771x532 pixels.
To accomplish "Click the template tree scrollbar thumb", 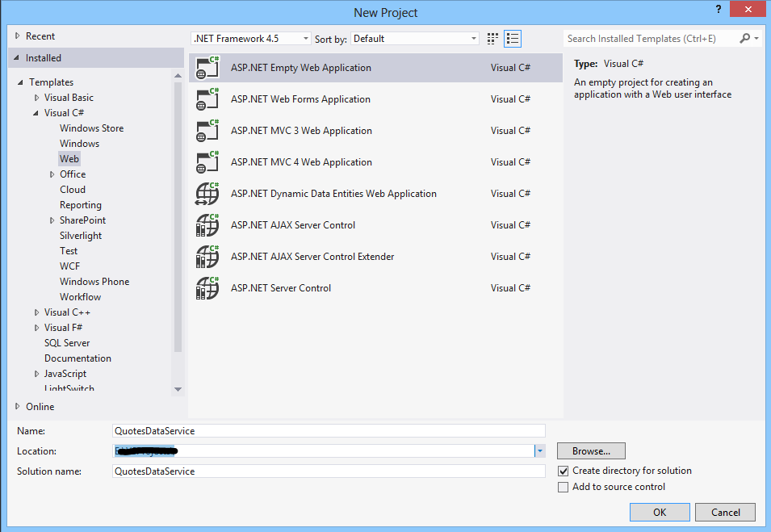I will coord(178,217).
